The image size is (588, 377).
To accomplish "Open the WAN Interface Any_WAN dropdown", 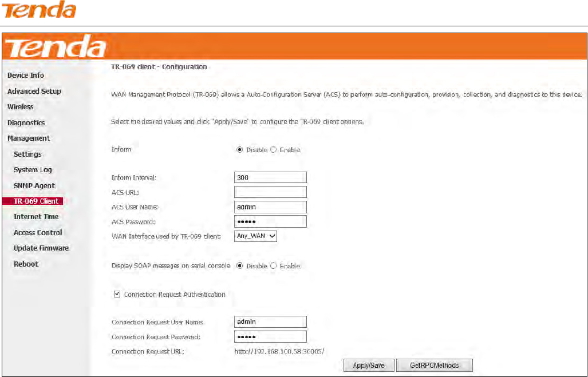I will [x=255, y=236].
